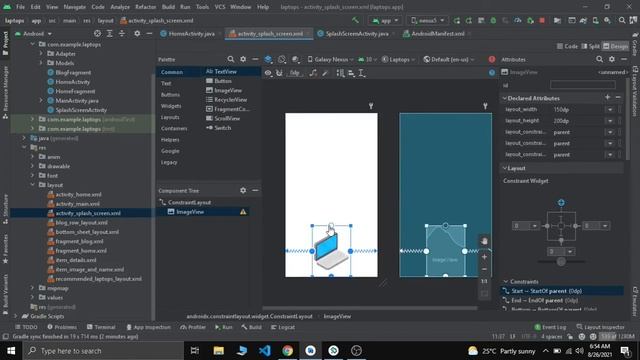Screen dimensions: 640x360
Task: Click the red error indicator in design toolbar
Action: [492, 59]
